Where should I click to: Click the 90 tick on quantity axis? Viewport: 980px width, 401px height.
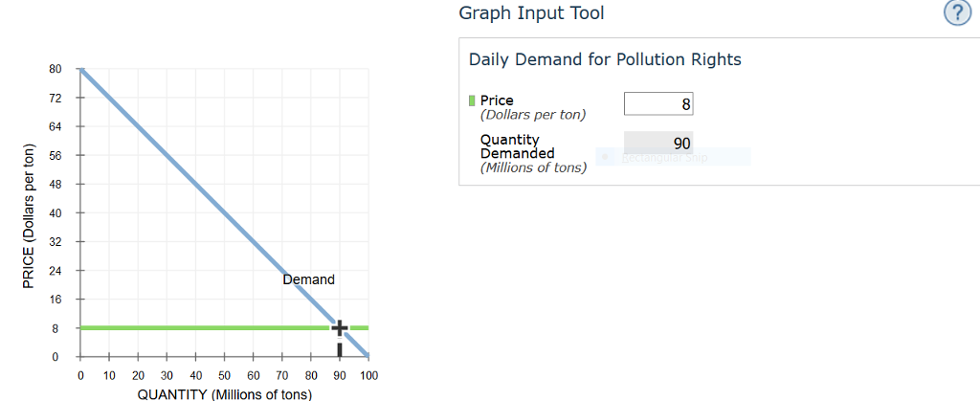(x=340, y=375)
